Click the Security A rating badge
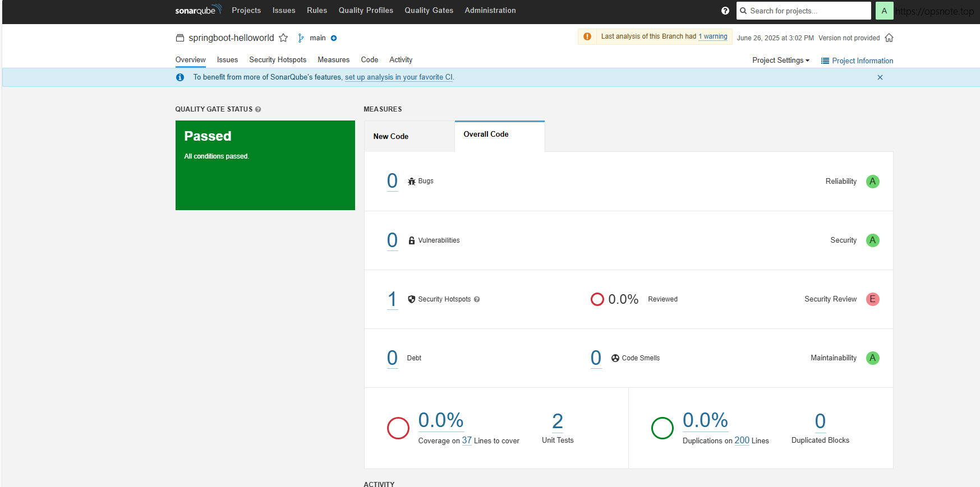Screen dimensions: 980x487 [x=873, y=240]
